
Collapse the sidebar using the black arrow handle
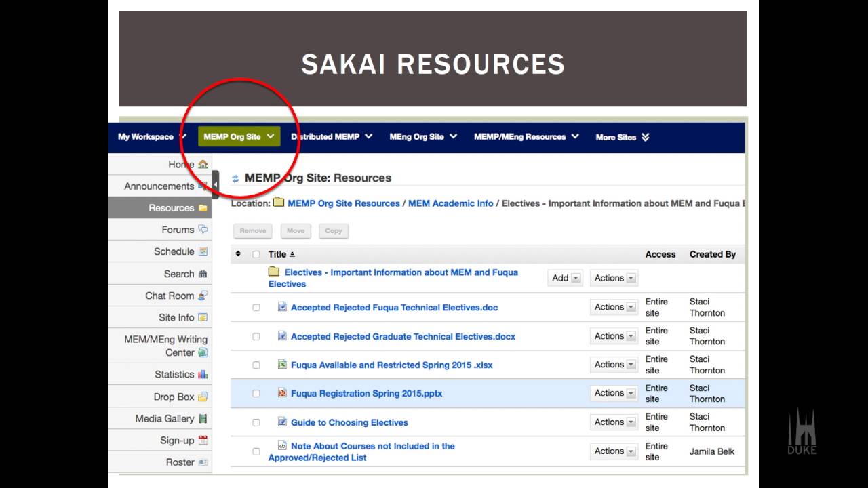pos(216,184)
